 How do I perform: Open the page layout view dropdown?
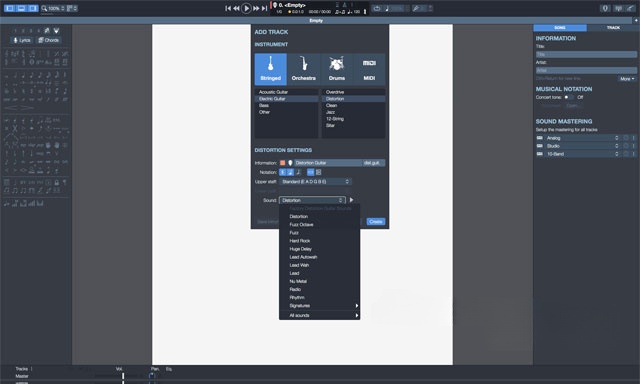(72, 8)
